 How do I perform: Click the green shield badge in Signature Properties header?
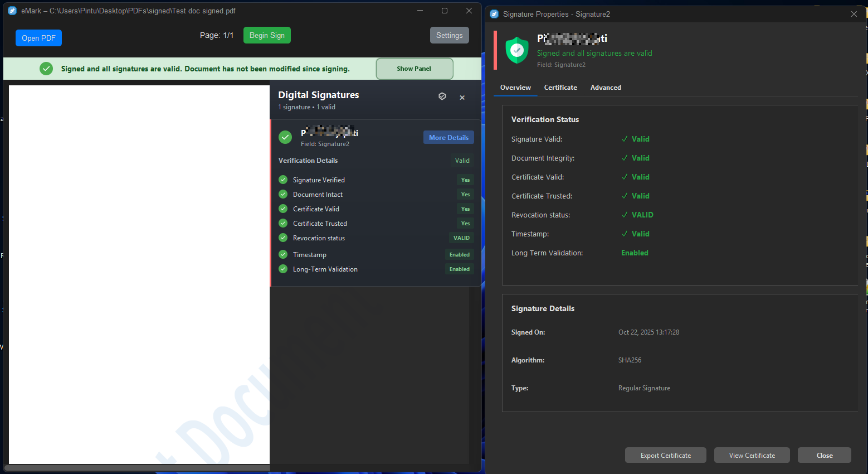516,50
